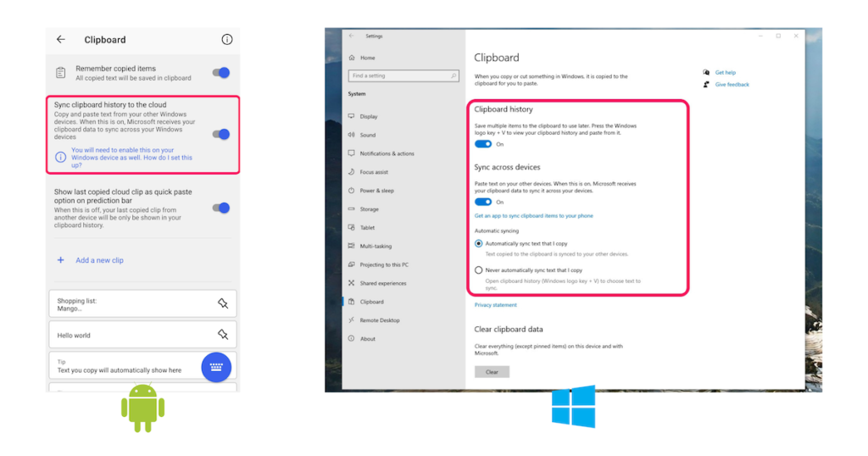The width and height of the screenshot is (868, 456).
Task: Click the Sound speaker icon in sidebar
Action: pos(352,135)
